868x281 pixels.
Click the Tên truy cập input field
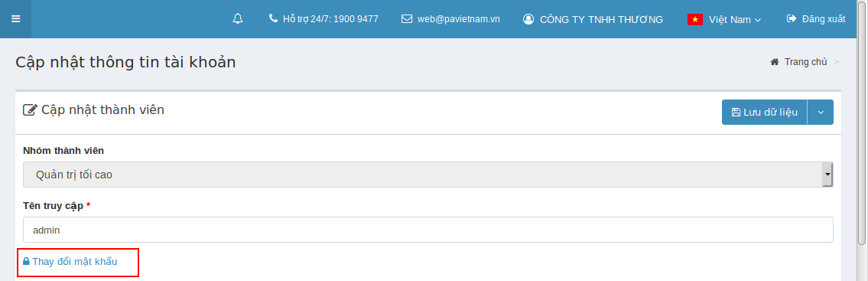pyautogui.click(x=428, y=230)
